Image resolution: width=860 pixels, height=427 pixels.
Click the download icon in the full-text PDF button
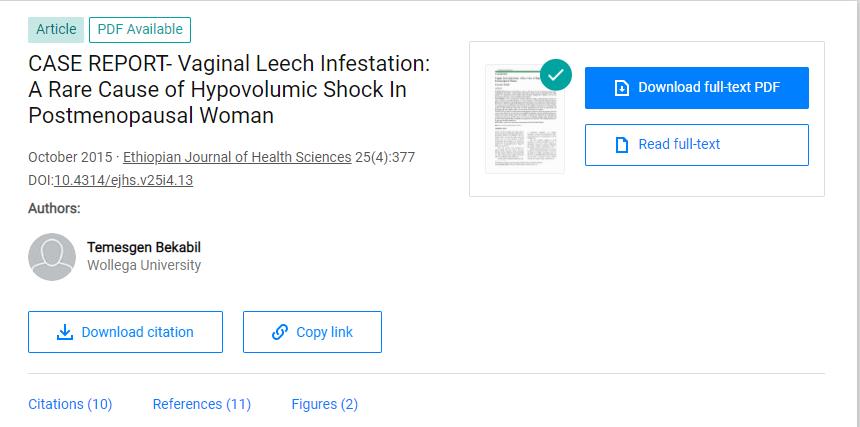(621, 88)
